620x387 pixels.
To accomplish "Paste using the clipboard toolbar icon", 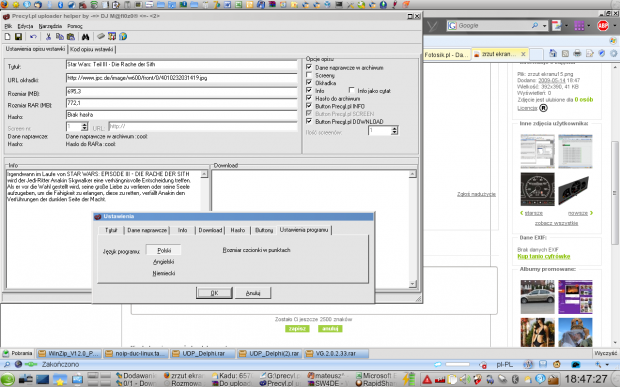I will click(71, 37).
